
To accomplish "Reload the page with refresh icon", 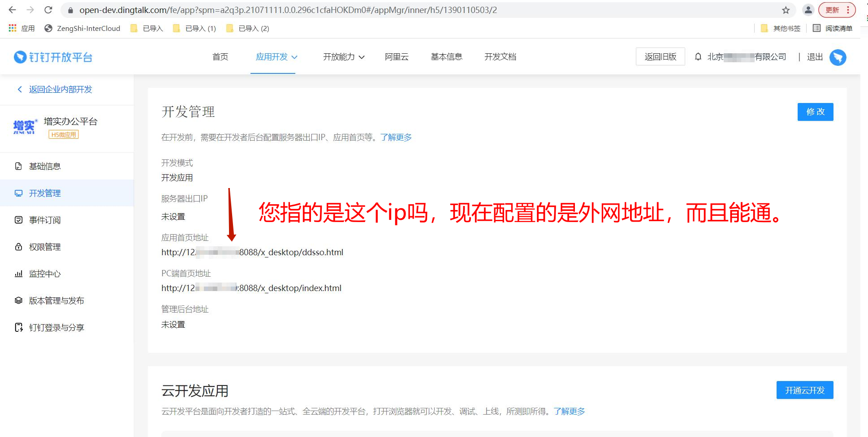I will pyautogui.click(x=48, y=10).
